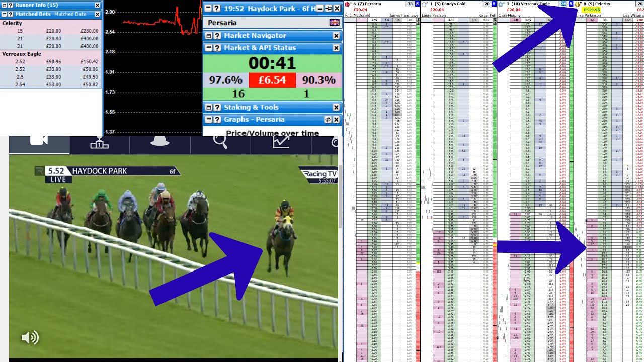The height and width of the screenshot is (362, 644).
Task: Click Celerity's jockey silks icon
Action: 578,4
